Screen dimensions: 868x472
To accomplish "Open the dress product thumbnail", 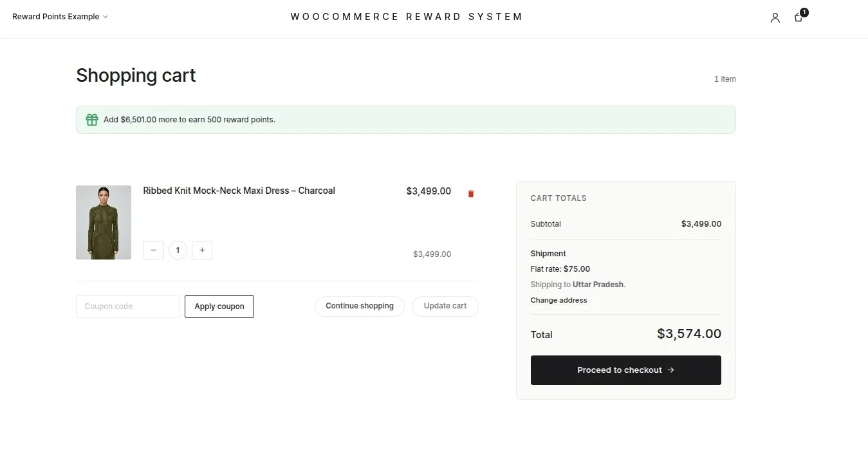I will tap(104, 223).
